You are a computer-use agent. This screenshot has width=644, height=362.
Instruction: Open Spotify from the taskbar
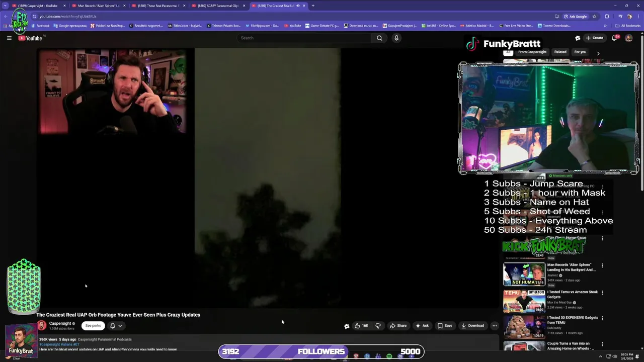pos(389,356)
